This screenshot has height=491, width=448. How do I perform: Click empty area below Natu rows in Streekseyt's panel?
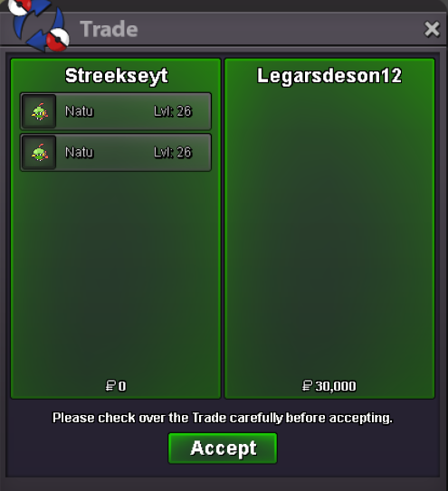click(116, 272)
